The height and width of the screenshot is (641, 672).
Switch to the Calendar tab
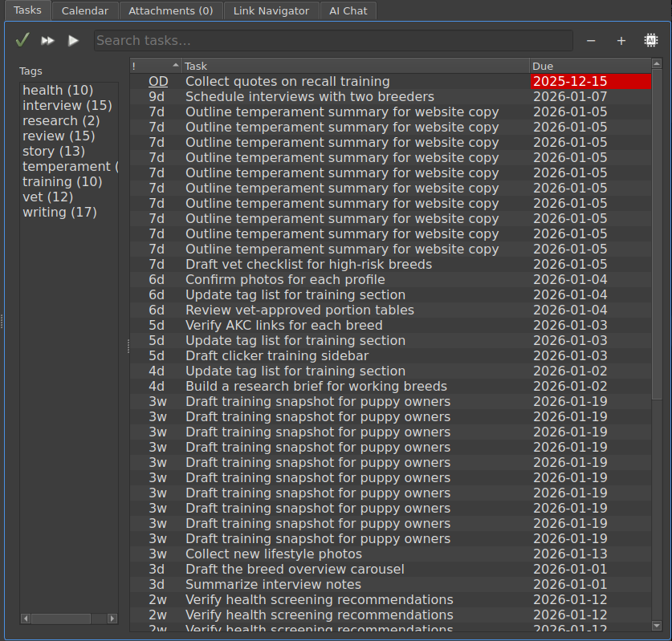85,11
